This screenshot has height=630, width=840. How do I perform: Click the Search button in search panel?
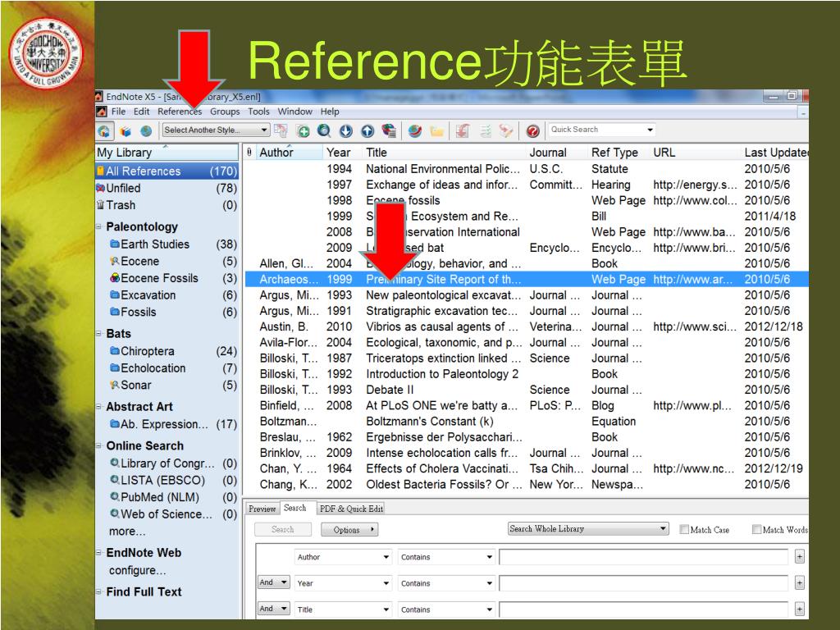(283, 529)
